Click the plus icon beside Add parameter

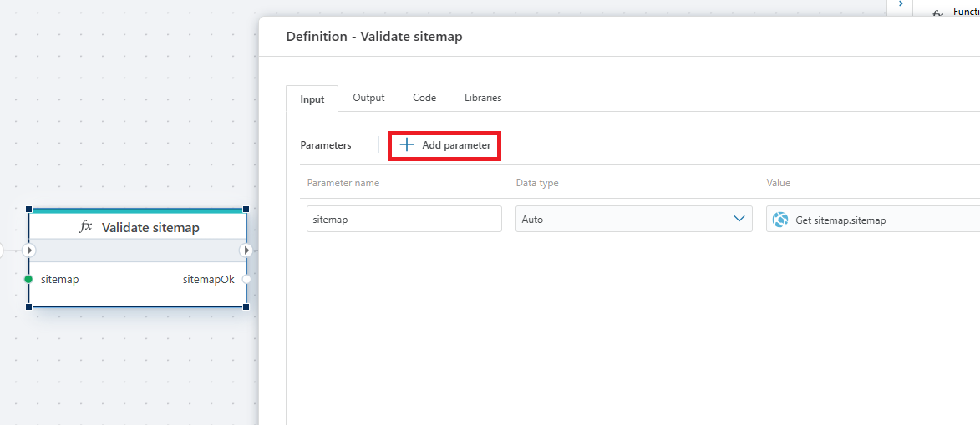click(407, 145)
